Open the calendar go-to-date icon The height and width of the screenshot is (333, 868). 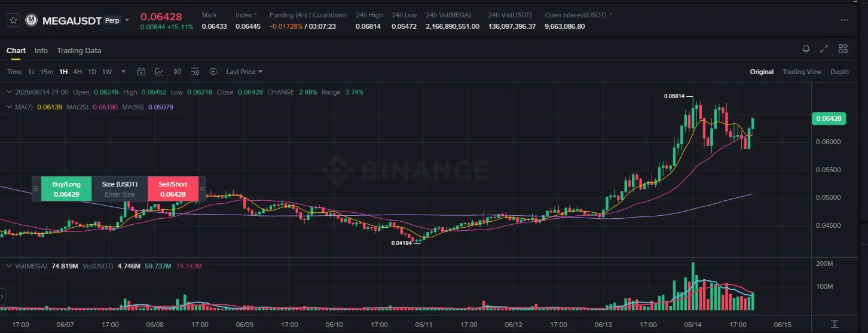(x=142, y=72)
